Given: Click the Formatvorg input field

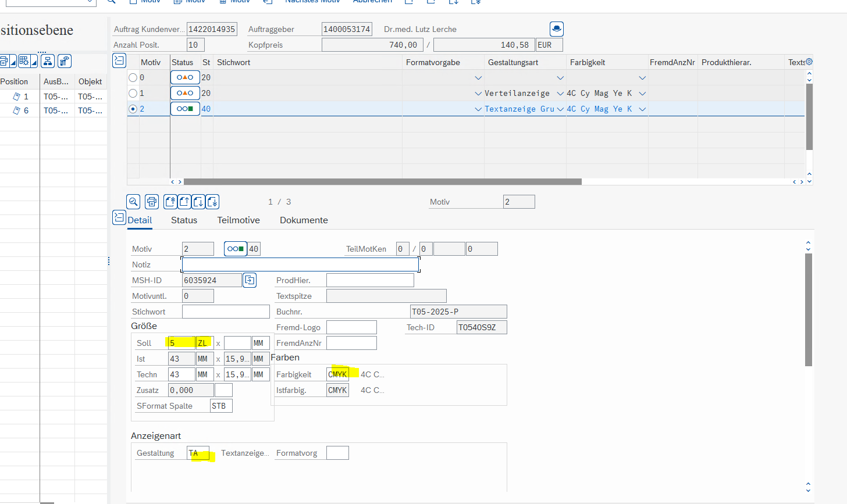Looking at the screenshot, I should click(x=337, y=453).
